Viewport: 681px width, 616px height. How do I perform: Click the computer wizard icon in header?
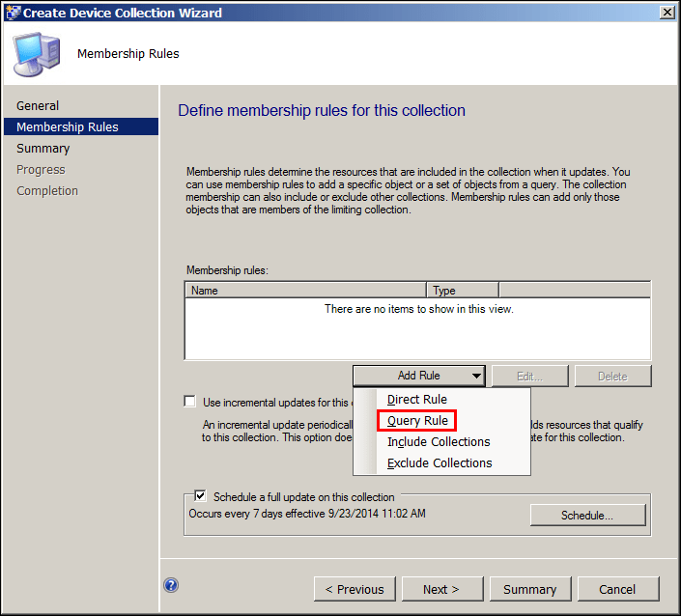37,55
